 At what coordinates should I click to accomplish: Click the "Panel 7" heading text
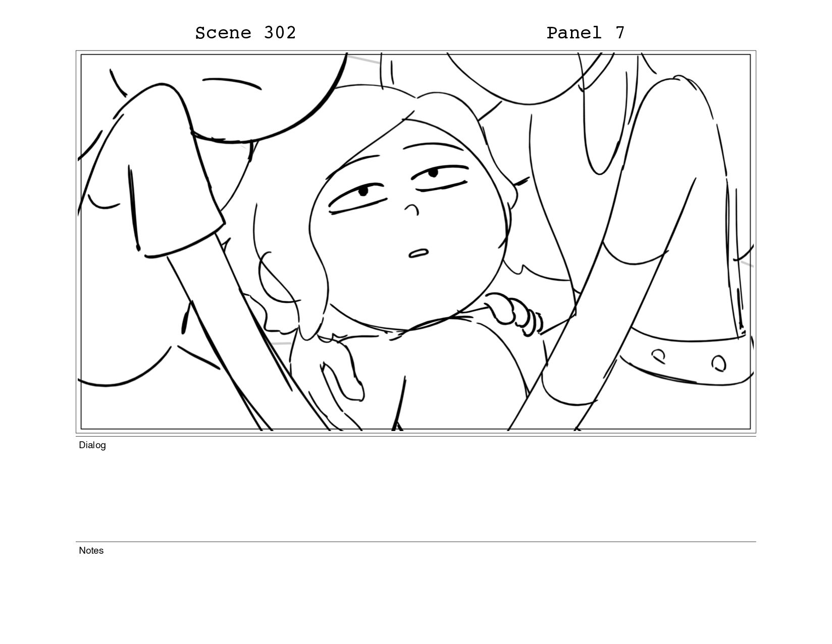[586, 33]
